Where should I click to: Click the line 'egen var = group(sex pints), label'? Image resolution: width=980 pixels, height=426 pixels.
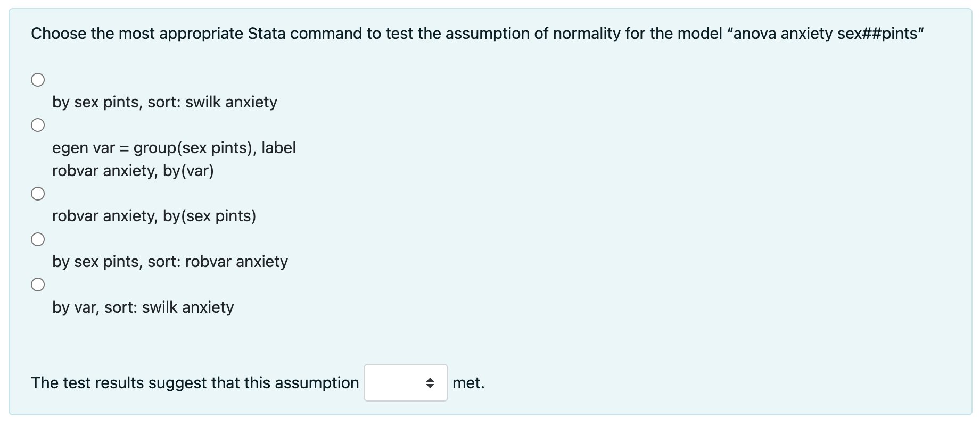[174, 148]
